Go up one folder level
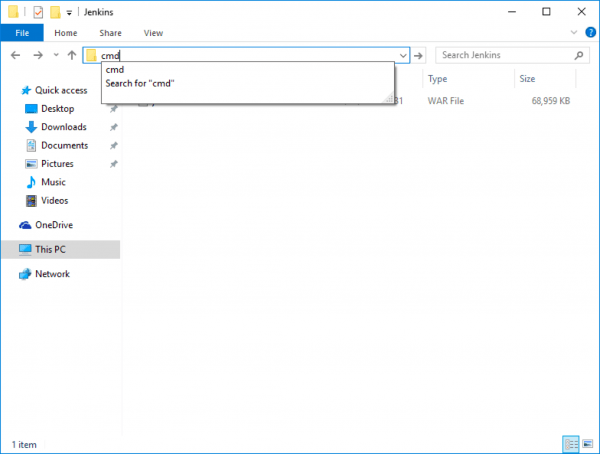This screenshot has width=600, height=454. [x=72, y=56]
